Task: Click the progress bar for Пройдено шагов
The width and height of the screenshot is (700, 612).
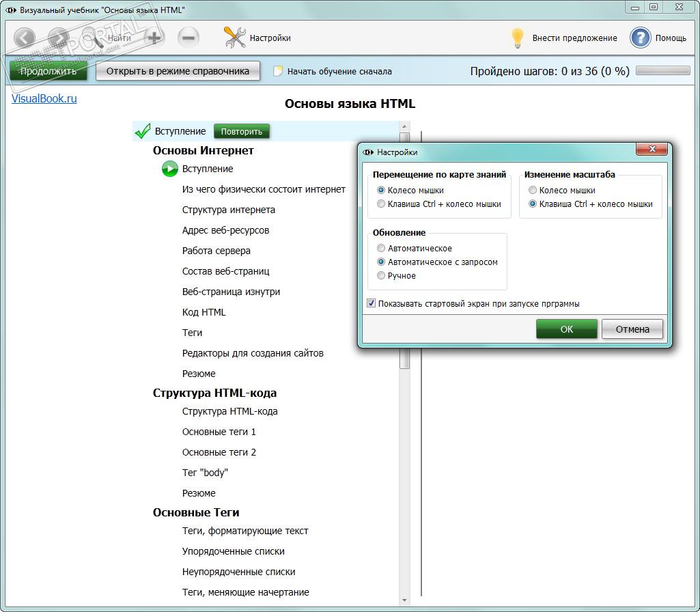Action: click(663, 70)
